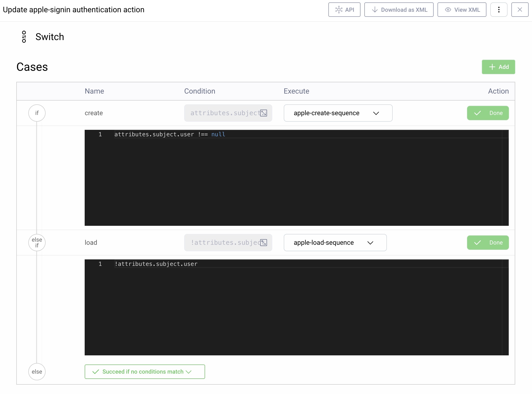The image size is (532, 394).
Task: Open the three-dot more options menu
Action: coord(499,10)
